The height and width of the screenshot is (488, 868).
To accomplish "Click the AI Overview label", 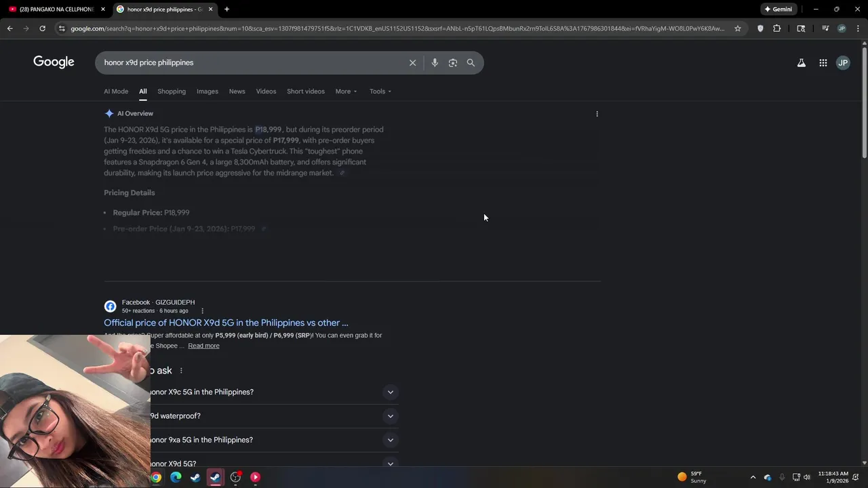I will [x=135, y=114].
